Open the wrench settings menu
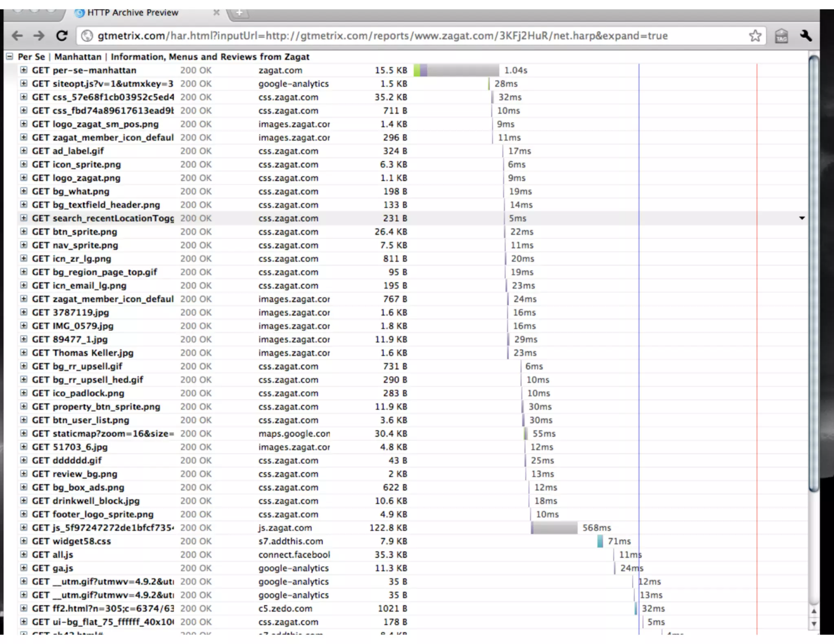 click(x=805, y=36)
